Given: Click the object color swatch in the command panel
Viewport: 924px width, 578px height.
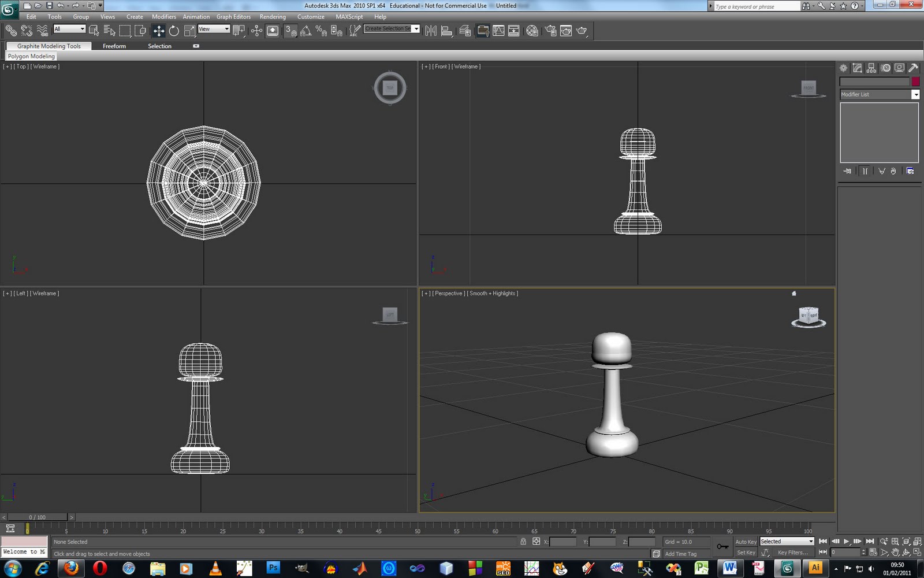Looking at the screenshot, I should coord(915,81).
